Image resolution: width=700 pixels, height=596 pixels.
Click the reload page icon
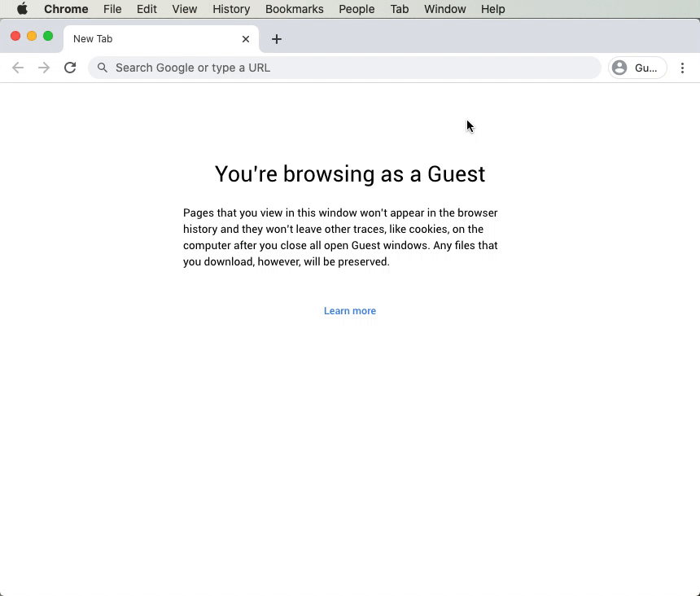(x=70, y=68)
